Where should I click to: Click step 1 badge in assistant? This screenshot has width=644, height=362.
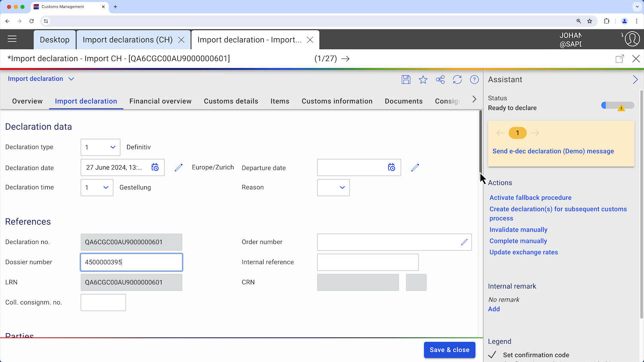pyautogui.click(x=517, y=133)
